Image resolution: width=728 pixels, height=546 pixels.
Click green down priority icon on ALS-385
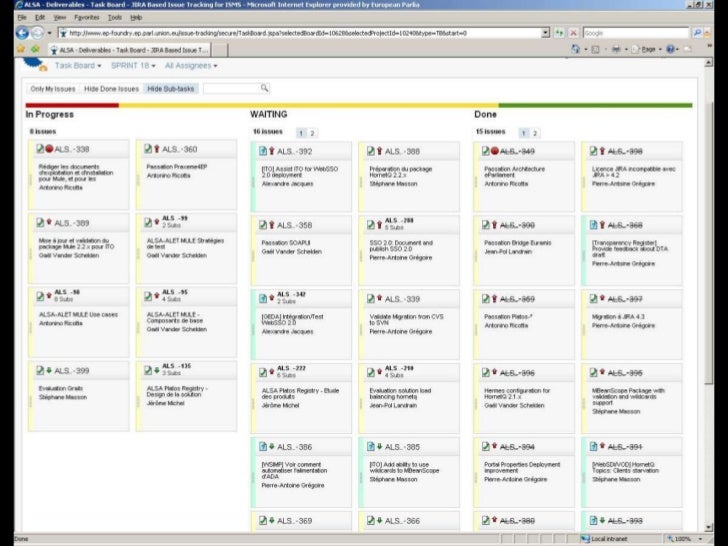click(x=380, y=446)
